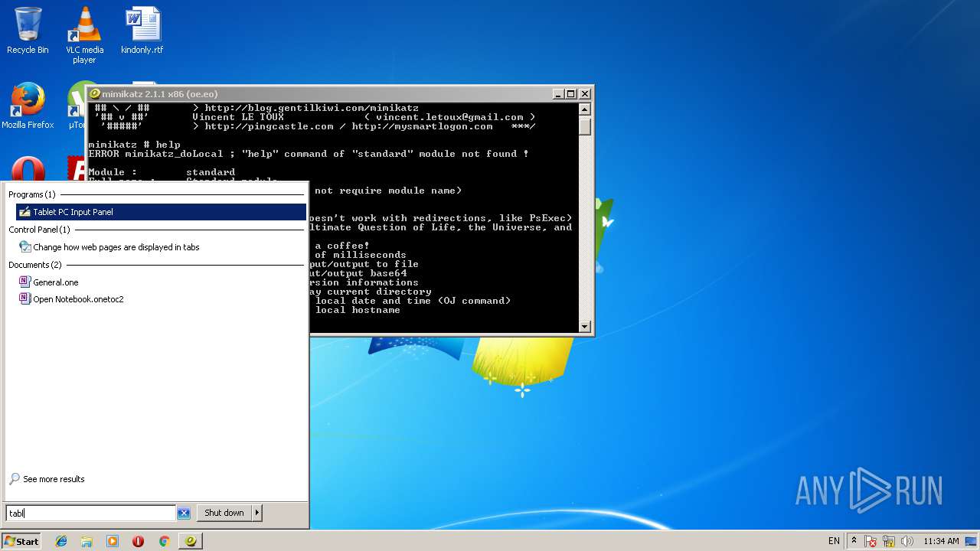Click the mimikatz window title bar icon
The height and width of the screenshot is (551, 980).
tap(95, 93)
